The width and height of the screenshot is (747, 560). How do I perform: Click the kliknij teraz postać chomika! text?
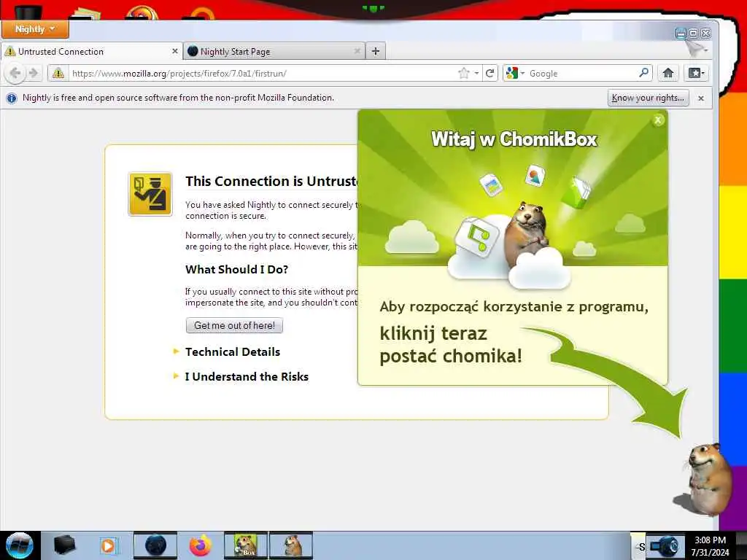451,345
